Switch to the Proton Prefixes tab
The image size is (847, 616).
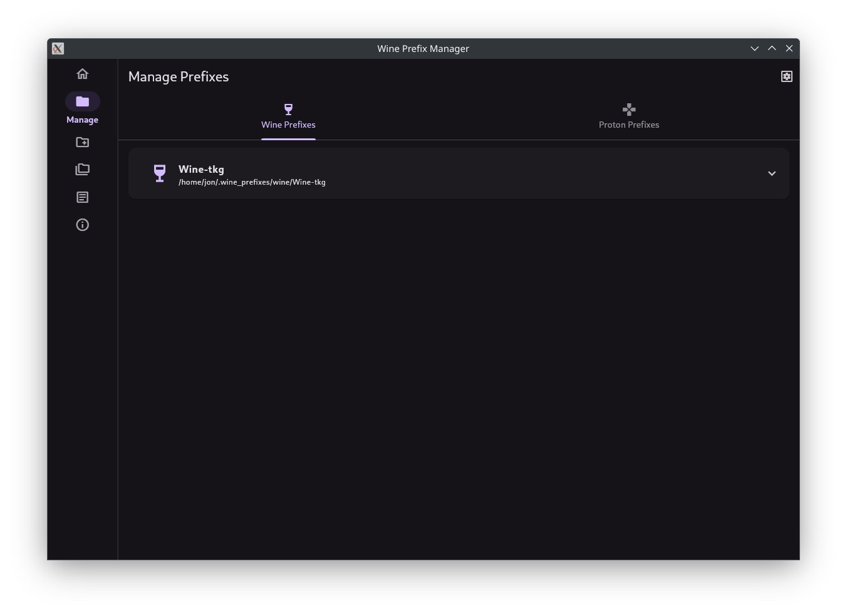pyautogui.click(x=629, y=117)
